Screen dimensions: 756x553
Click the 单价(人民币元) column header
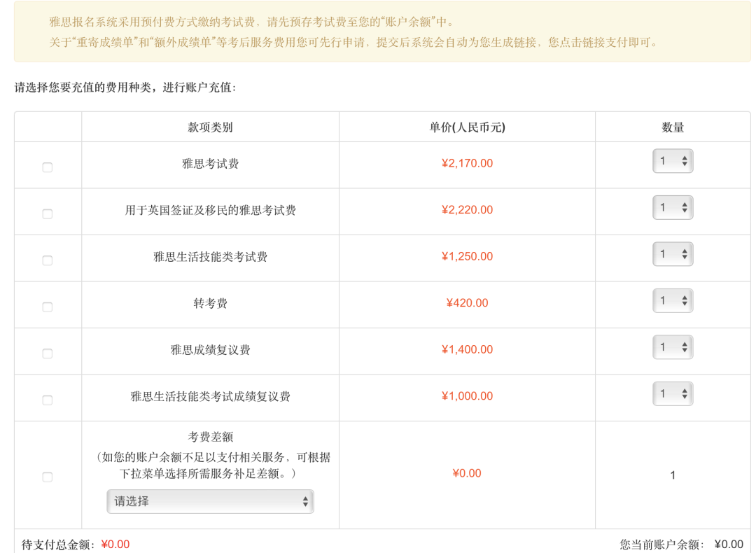[x=467, y=127]
